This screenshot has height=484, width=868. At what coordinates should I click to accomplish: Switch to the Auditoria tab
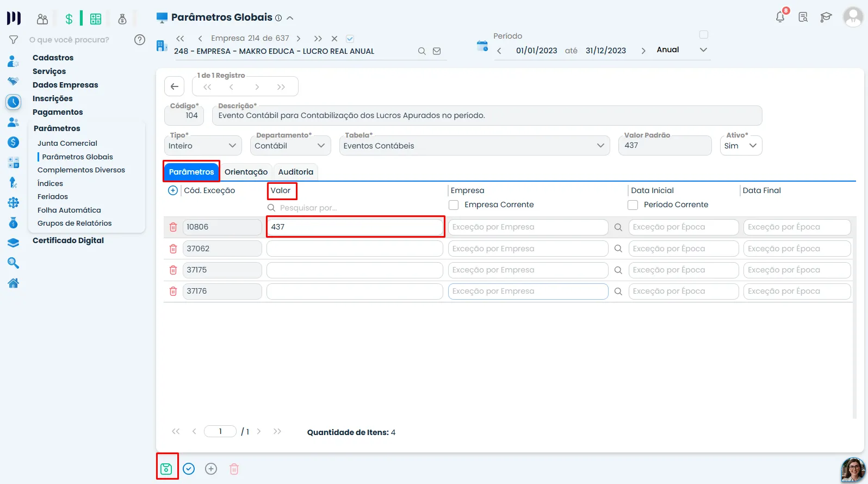[296, 172]
